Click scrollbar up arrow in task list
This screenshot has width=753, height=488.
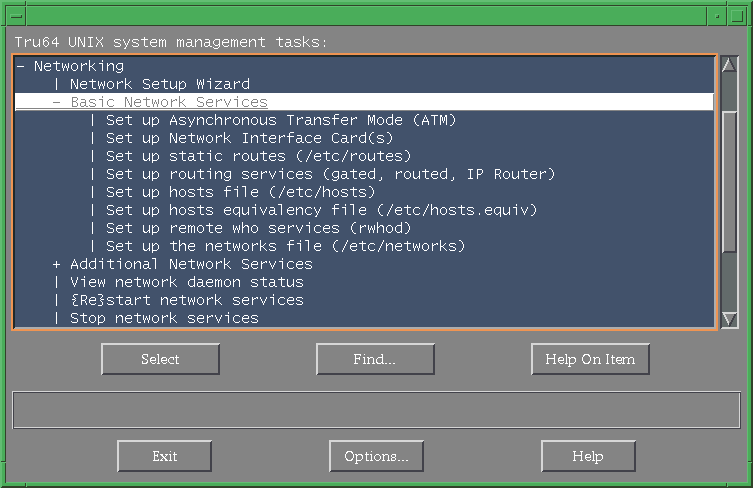pos(729,65)
